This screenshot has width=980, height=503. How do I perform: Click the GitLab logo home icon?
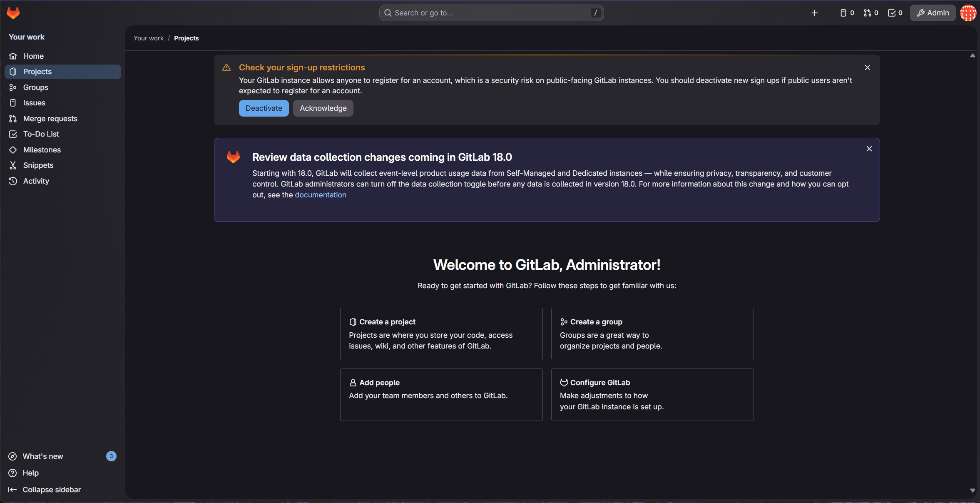13,13
